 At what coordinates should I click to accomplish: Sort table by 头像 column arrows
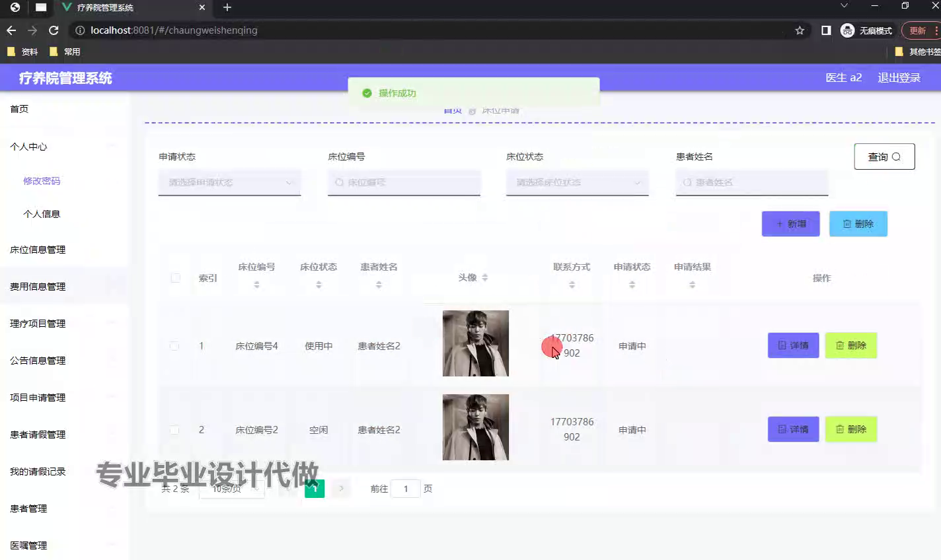click(x=484, y=278)
